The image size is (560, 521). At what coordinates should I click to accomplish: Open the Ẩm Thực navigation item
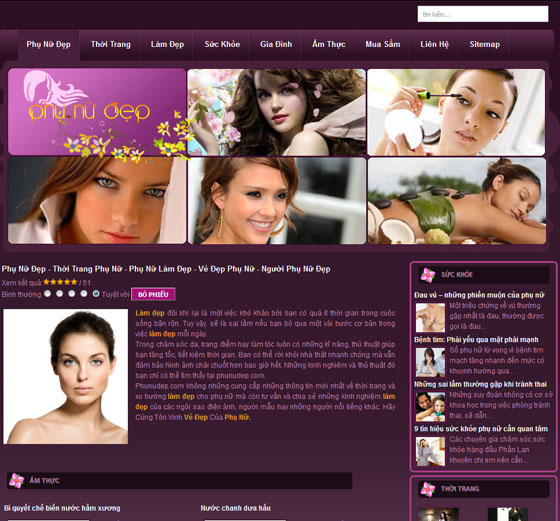[x=329, y=44]
